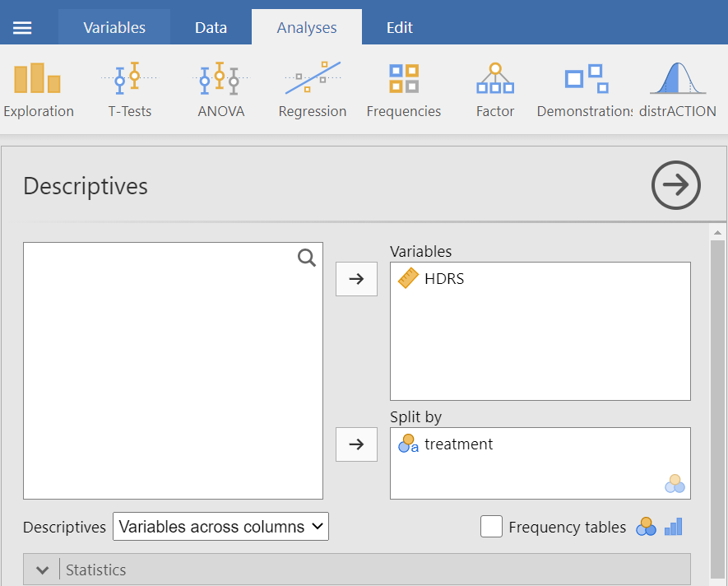This screenshot has height=586, width=728.
Task: Open the Regression analysis menu
Action: [312, 90]
